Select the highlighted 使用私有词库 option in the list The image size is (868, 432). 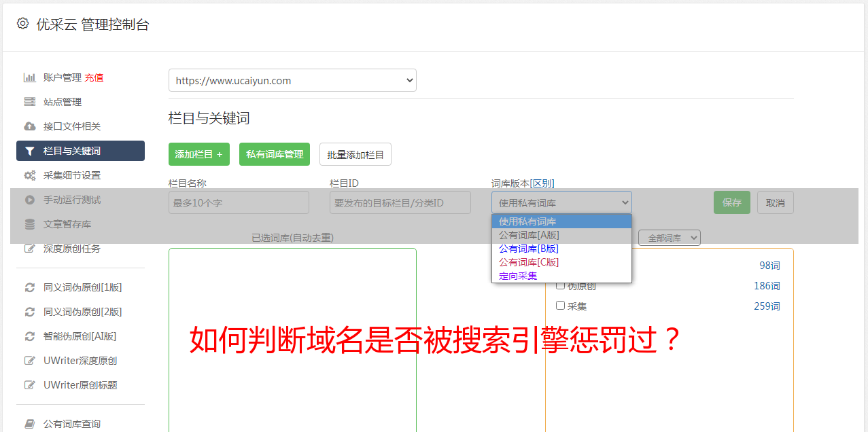point(561,221)
